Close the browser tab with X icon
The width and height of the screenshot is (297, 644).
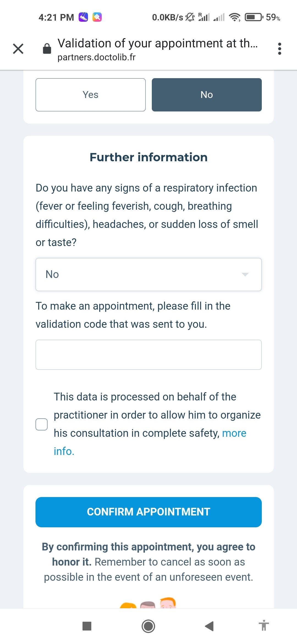[x=18, y=49]
